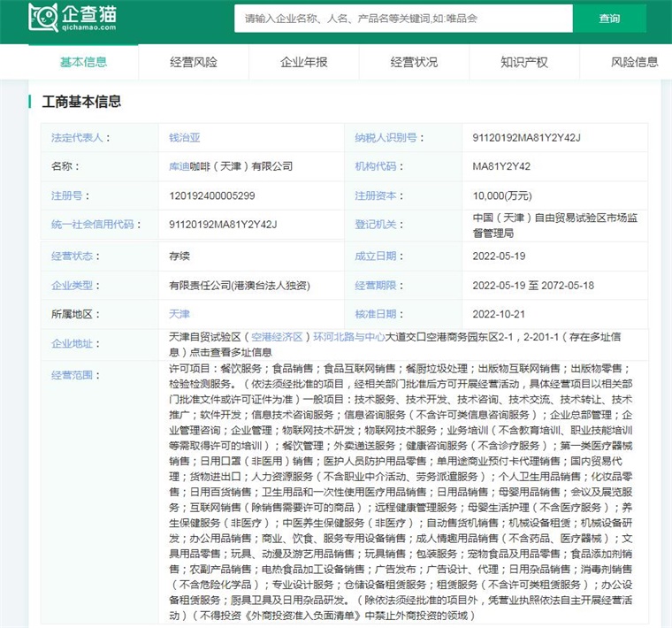Screen dimensions: 672x628
Task: Click the 经营期限 label
Action: [x=378, y=286]
